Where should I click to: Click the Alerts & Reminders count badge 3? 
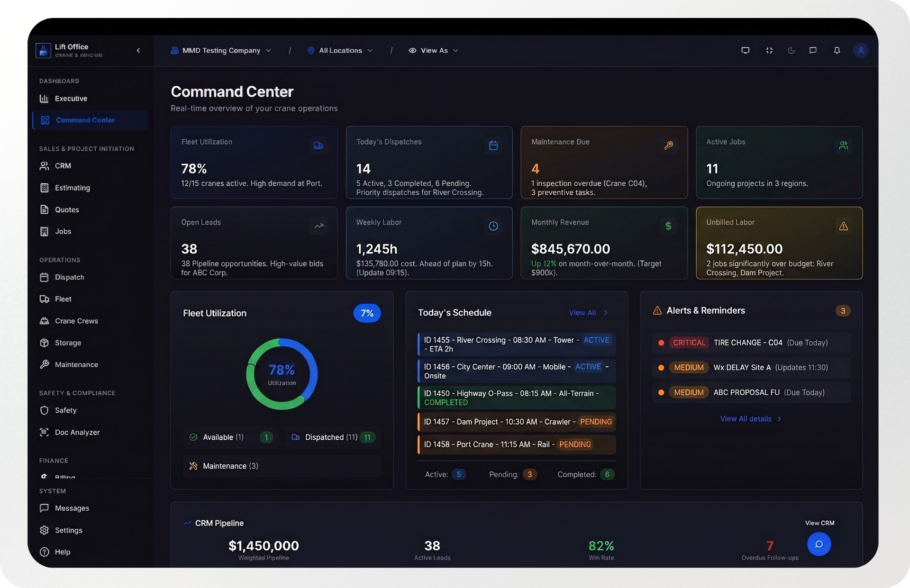pyautogui.click(x=843, y=311)
